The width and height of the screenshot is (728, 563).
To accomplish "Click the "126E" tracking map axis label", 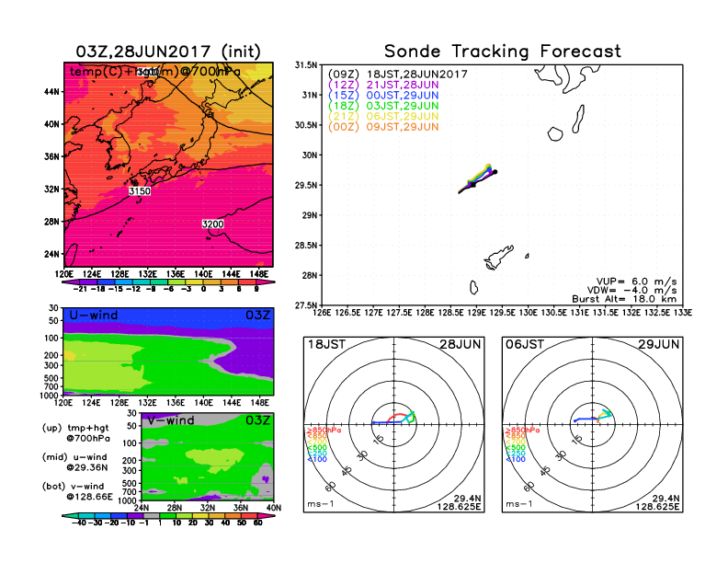I will point(322,313).
